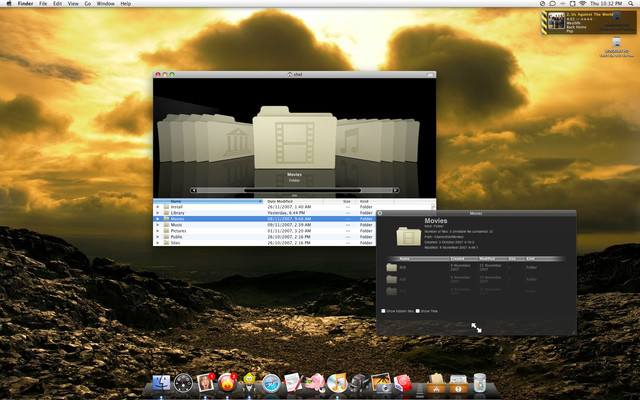Select the Music folder in Cover Flow
Image resolution: width=640 pixels, height=400 pixels.
[x=351, y=141]
